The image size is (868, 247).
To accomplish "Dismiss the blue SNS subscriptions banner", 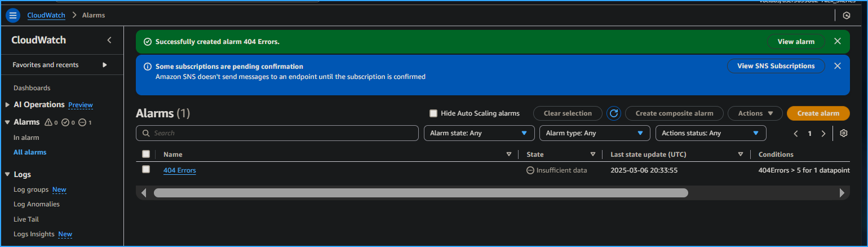I will point(838,66).
